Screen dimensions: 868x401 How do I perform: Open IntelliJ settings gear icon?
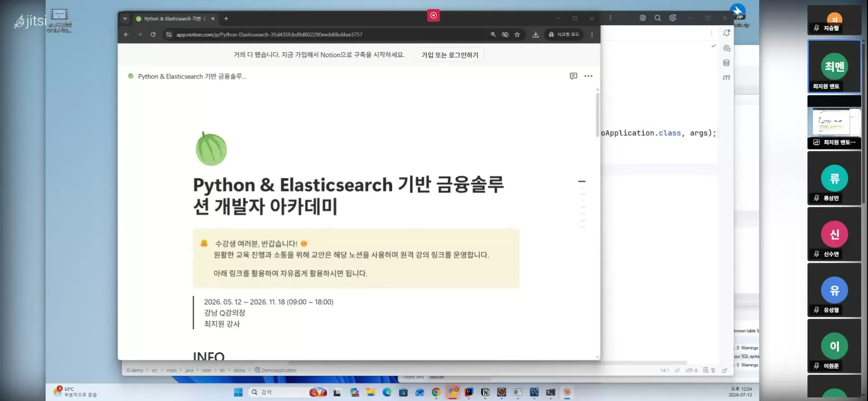coord(673,18)
